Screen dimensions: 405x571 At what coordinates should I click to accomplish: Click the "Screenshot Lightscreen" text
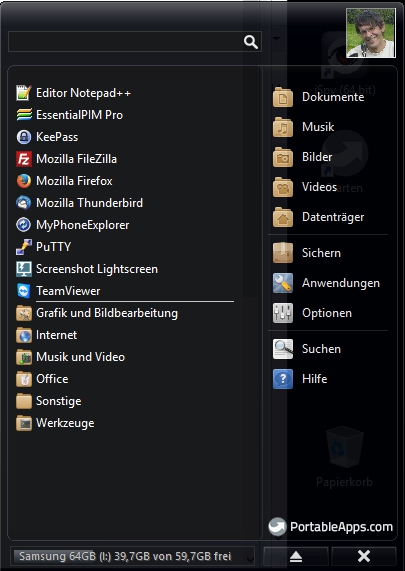point(97,269)
